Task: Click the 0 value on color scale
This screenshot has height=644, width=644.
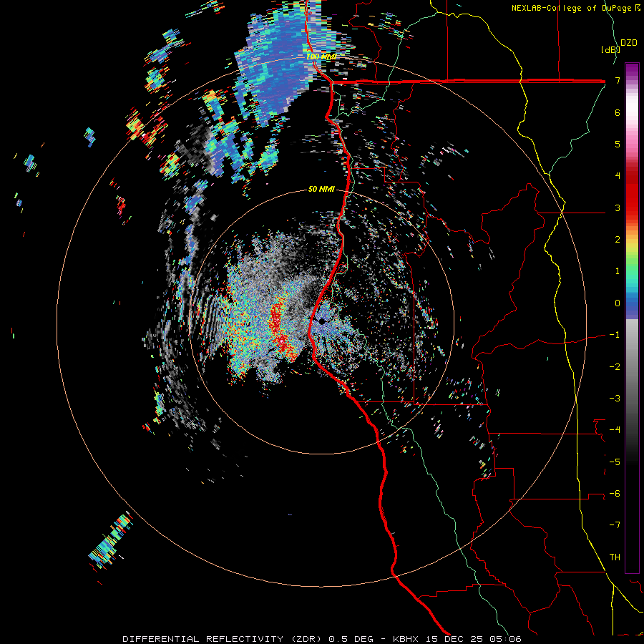Action: pyautogui.click(x=618, y=303)
